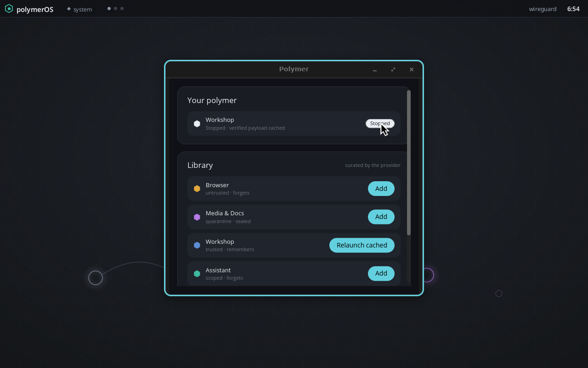This screenshot has width=588, height=368.
Task: Maximize the Polymer window
Action: coord(393,69)
